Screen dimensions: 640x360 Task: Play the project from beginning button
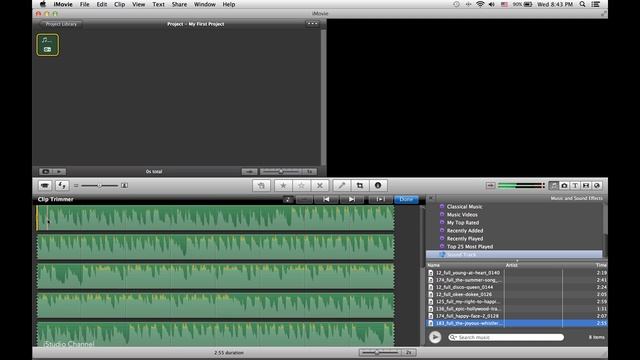[x=59, y=171]
